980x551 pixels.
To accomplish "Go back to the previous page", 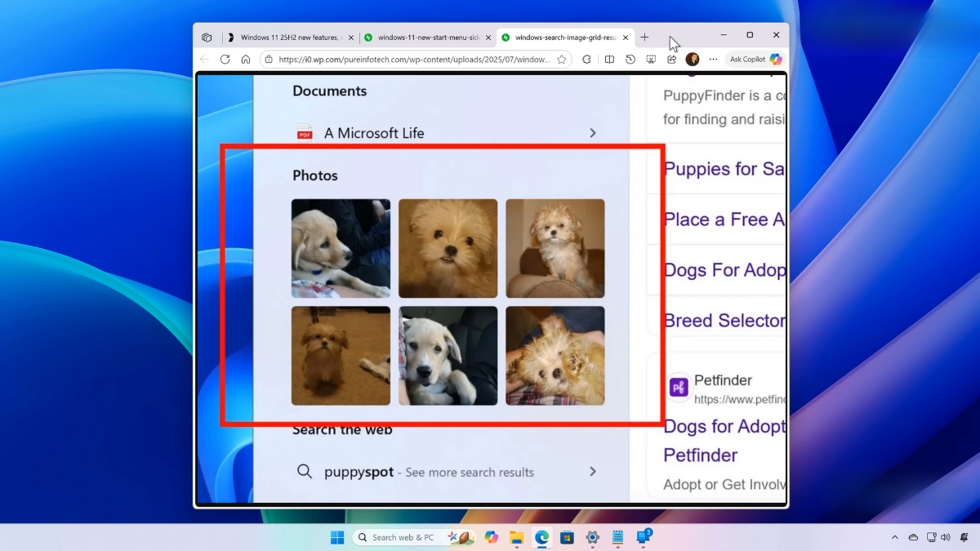I will [204, 60].
